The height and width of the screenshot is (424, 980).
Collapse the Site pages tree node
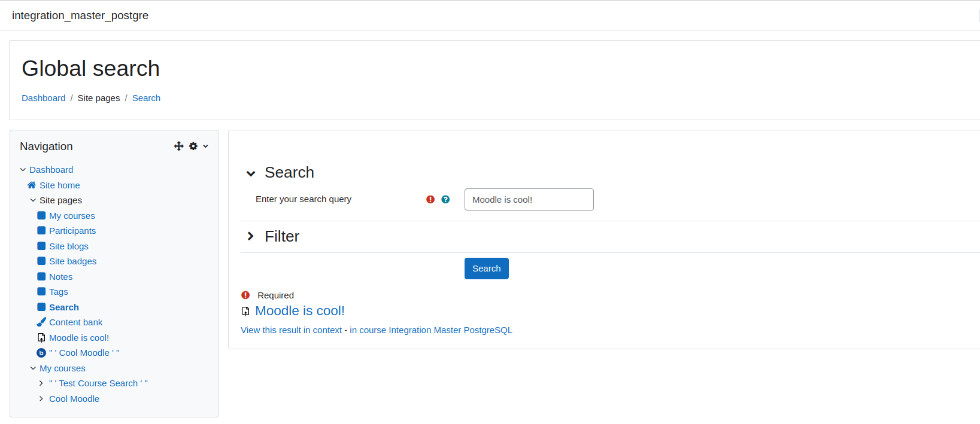coord(33,200)
